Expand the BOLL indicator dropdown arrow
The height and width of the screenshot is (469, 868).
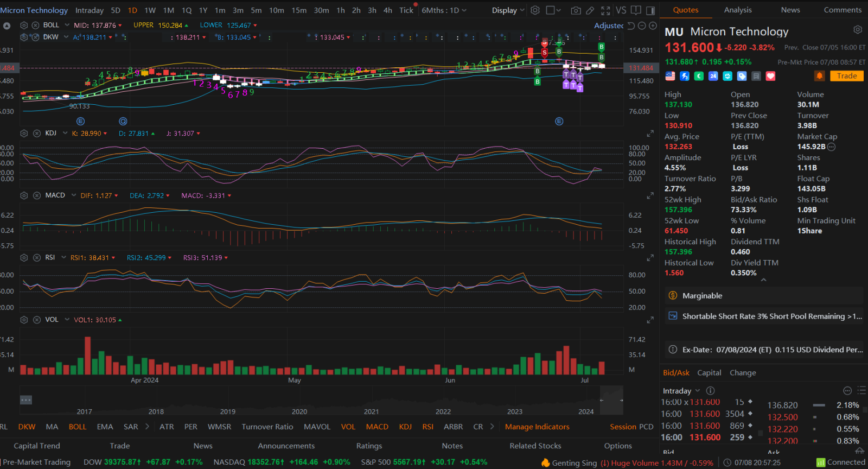click(x=67, y=26)
